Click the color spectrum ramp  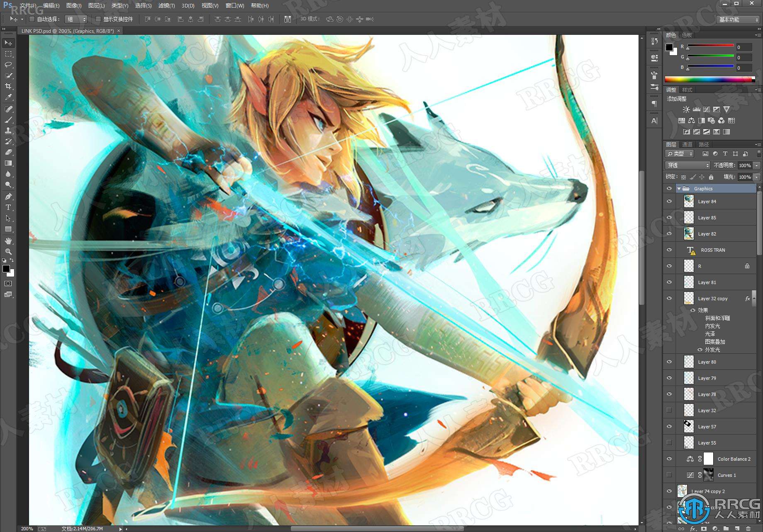click(x=709, y=80)
